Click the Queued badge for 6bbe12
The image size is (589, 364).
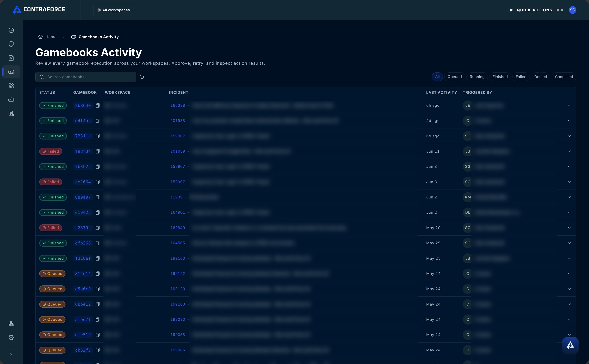(52, 304)
